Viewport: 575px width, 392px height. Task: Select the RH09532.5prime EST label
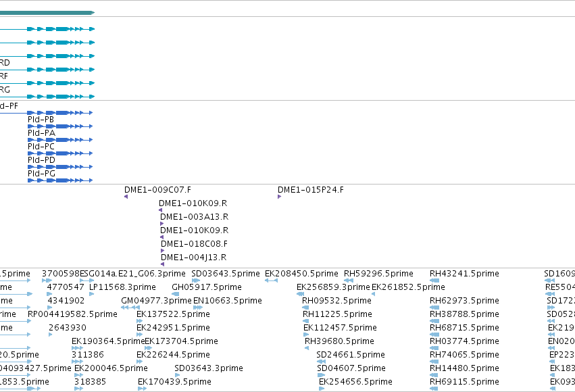click(x=336, y=301)
